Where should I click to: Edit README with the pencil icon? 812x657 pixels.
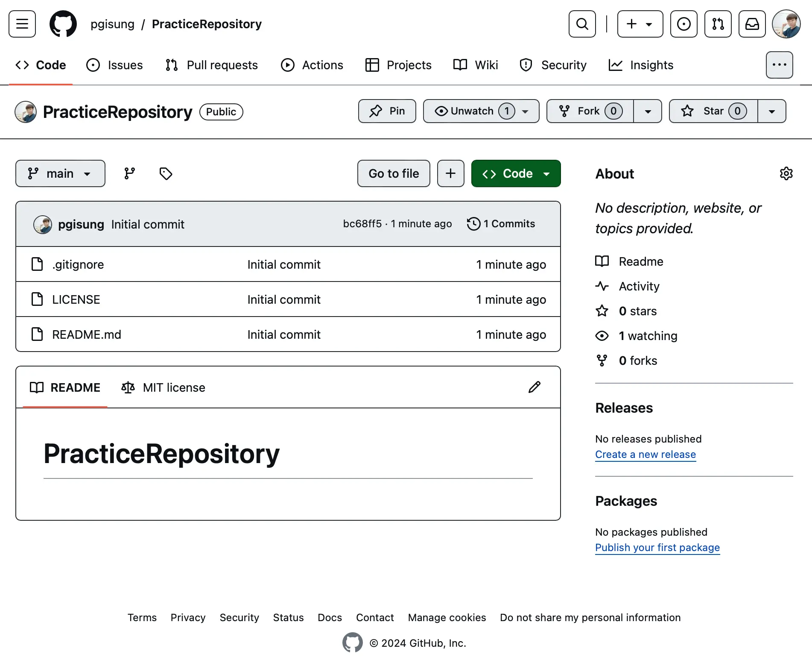[535, 387]
